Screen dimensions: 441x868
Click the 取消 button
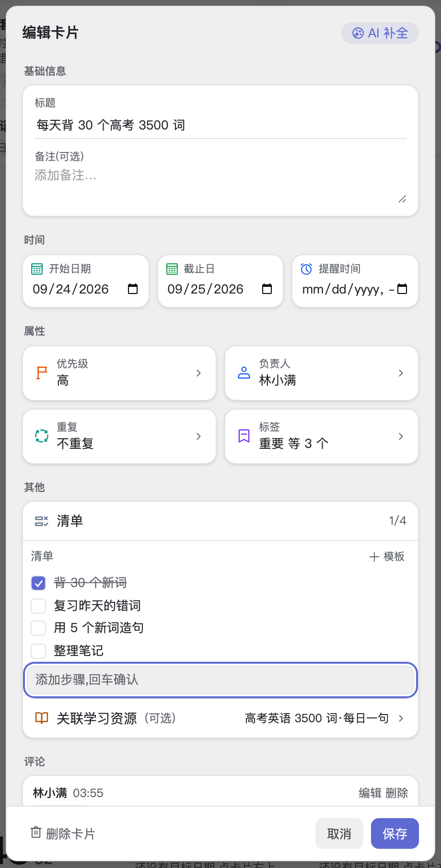pos(339,833)
